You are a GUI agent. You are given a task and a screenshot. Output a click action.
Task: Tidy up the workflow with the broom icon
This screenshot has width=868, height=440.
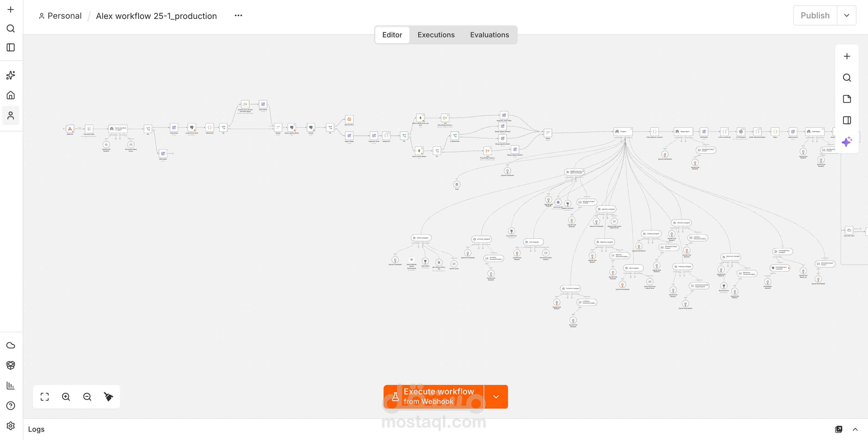(109, 397)
